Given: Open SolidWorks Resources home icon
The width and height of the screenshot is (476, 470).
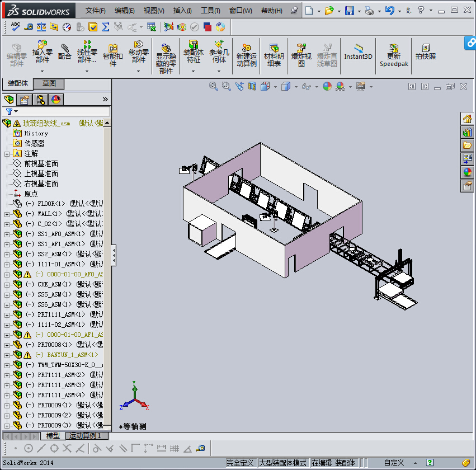Looking at the screenshot, I should 467,119.
